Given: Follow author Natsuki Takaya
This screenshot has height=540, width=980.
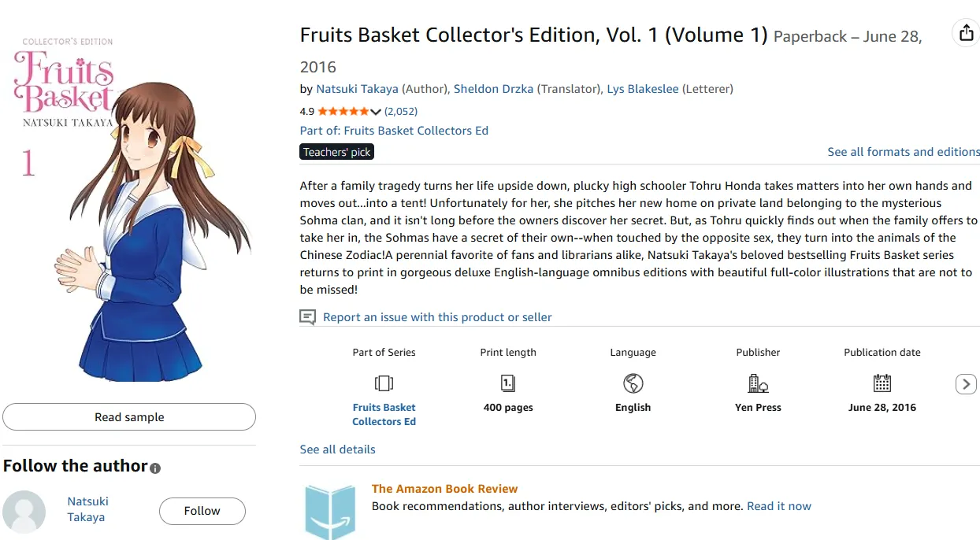Looking at the screenshot, I should tap(202, 511).
